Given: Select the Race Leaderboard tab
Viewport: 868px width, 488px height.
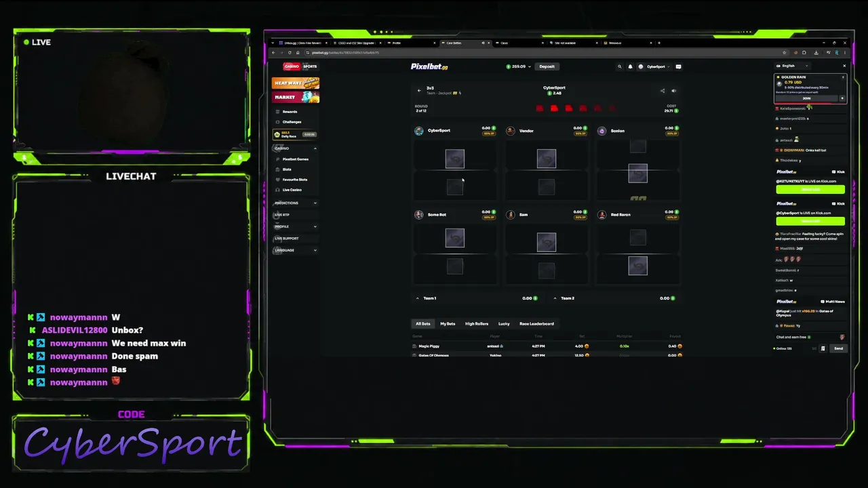Looking at the screenshot, I should click(536, 324).
